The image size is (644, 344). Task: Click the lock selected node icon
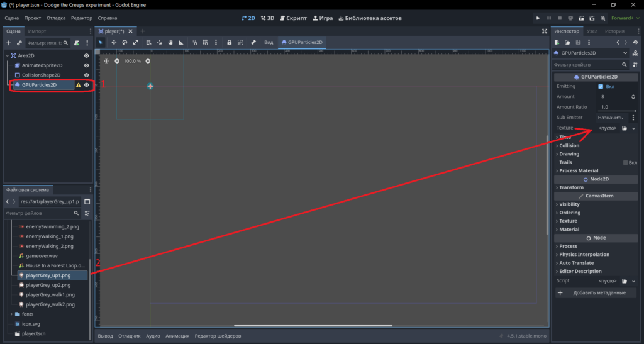pyautogui.click(x=229, y=42)
